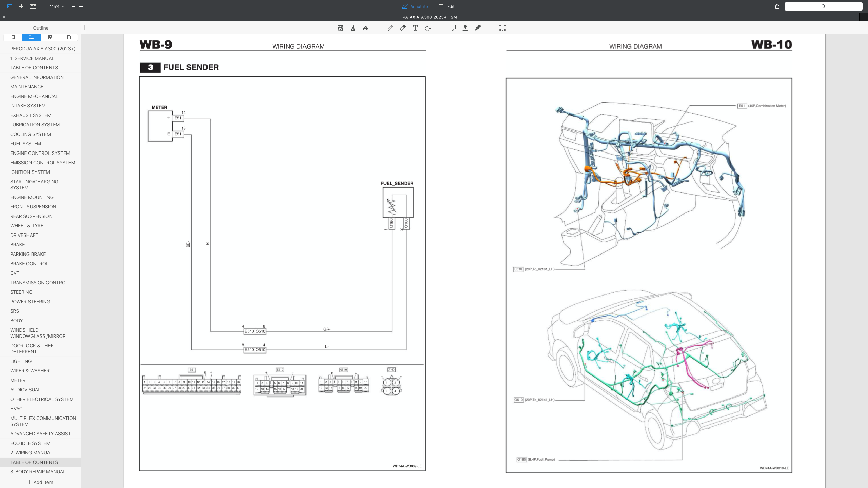Select the highlight text tool
868x488 pixels.
pyautogui.click(x=340, y=28)
